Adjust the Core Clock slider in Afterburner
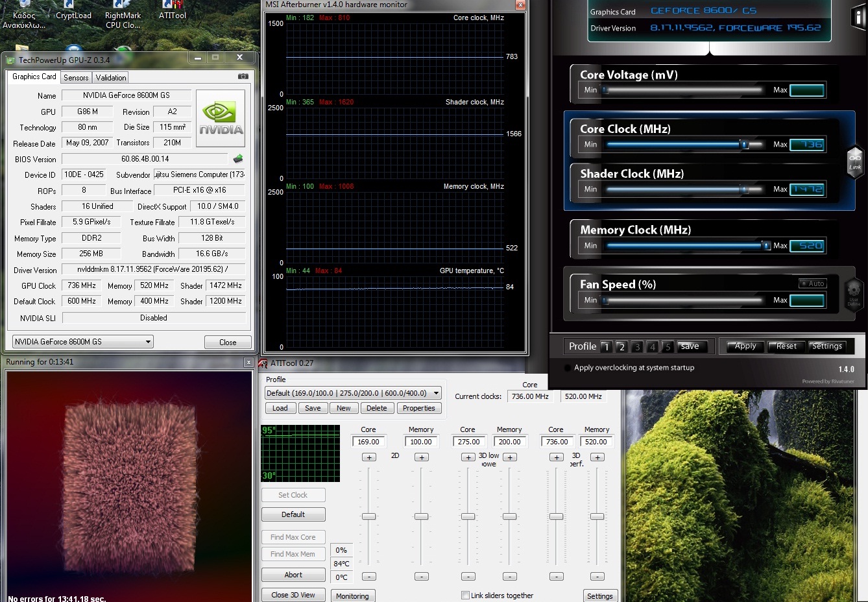868x602 pixels. pos(745,145)
